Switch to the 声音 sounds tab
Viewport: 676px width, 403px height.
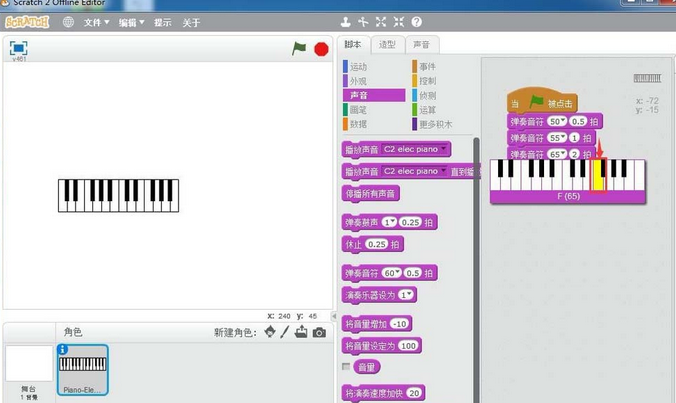click(x=421, y=45)
